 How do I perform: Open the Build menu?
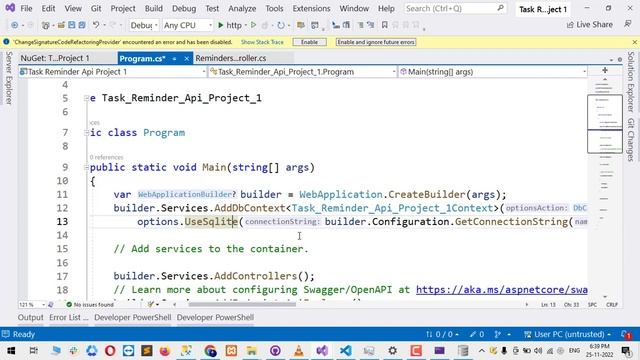[153, 8]
